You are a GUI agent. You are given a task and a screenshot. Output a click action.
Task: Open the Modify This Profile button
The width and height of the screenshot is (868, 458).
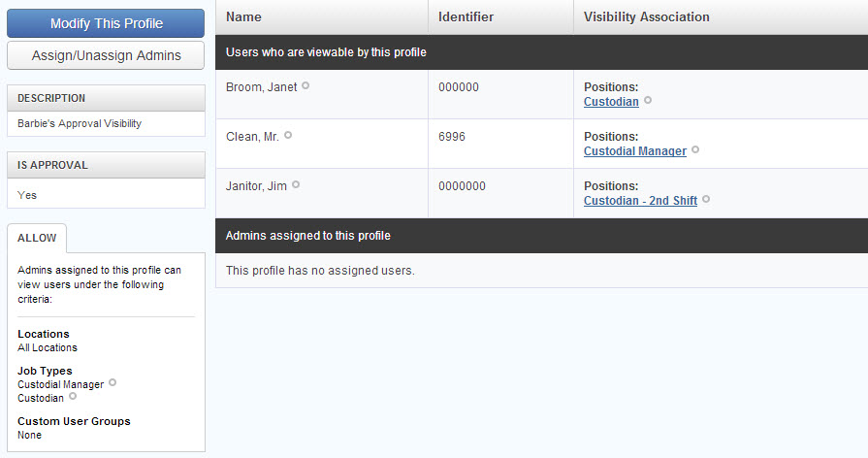[x=106, y=23]
